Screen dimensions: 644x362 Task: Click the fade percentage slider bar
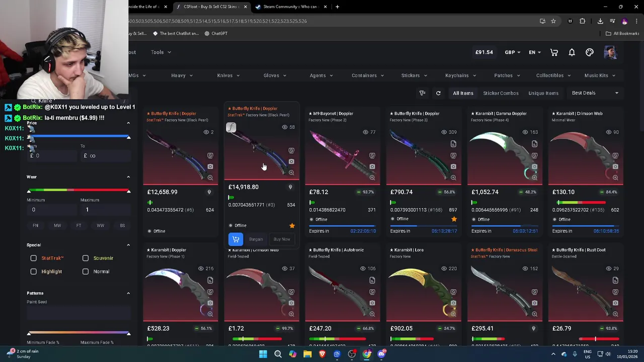pyautogui.click(x=78, y=333)
